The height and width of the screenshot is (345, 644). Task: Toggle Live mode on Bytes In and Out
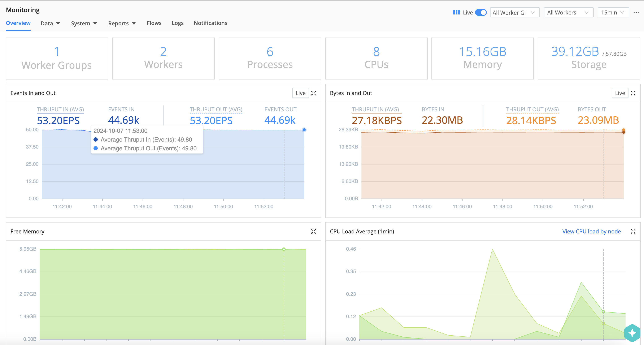[620, 93]
